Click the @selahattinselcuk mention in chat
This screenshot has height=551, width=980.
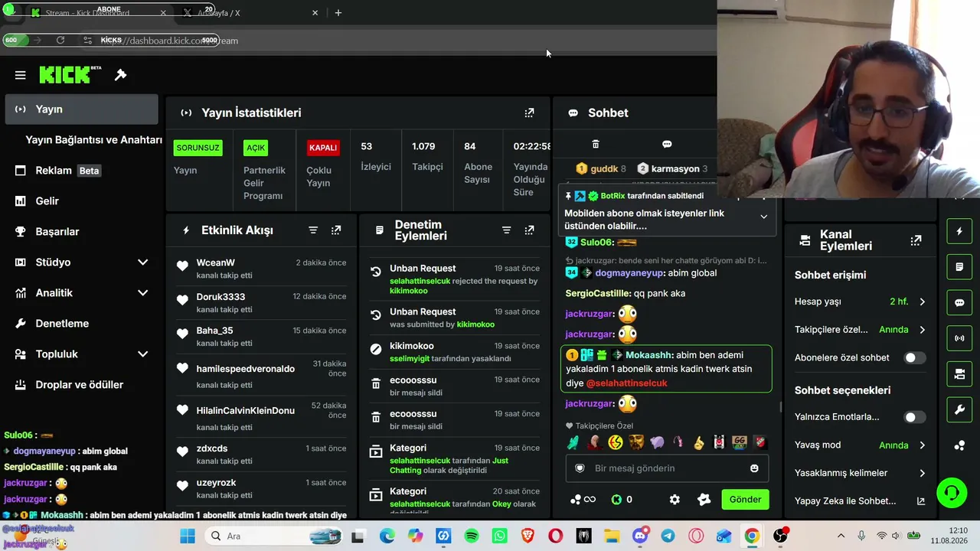click(x=627, y=383)
